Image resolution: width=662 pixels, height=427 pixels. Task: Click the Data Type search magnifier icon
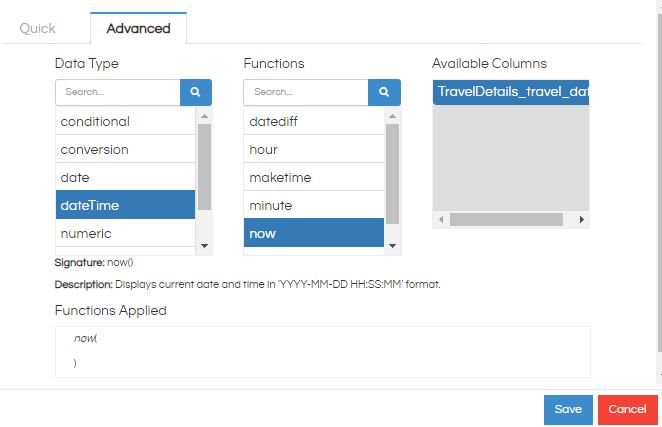pyautogui.click(x=195, y=92)
